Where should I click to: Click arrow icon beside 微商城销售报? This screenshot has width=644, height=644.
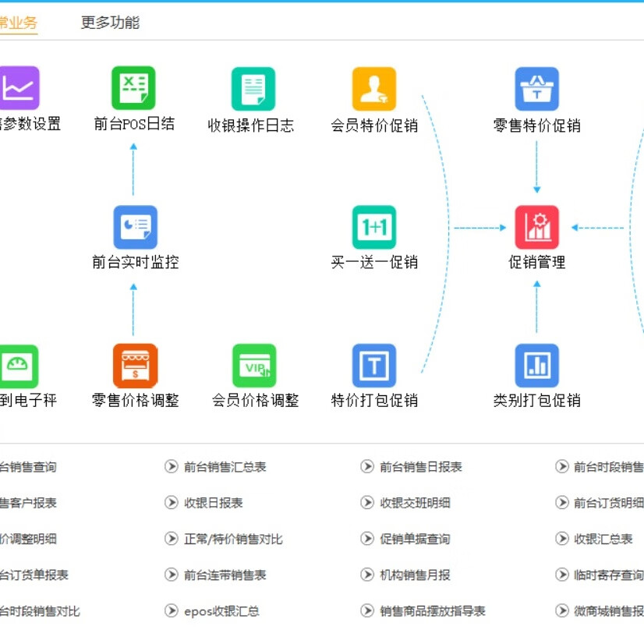coord(562,610)
